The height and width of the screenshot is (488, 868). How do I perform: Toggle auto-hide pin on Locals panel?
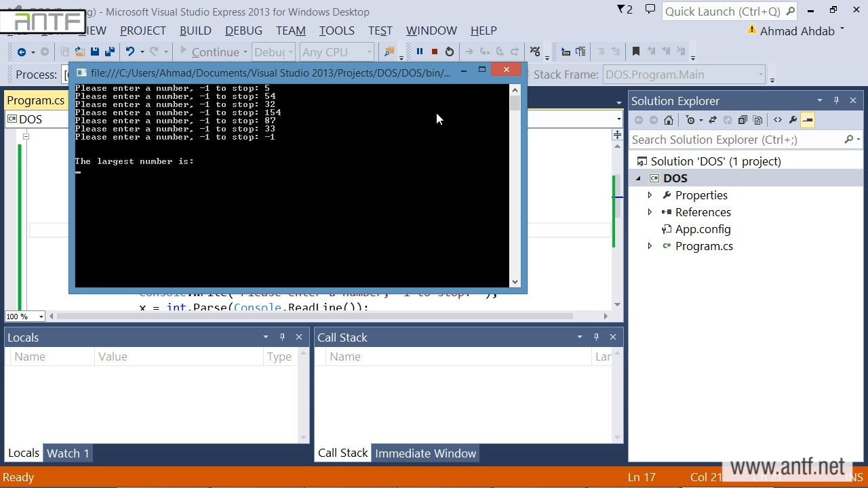(282, 337)
